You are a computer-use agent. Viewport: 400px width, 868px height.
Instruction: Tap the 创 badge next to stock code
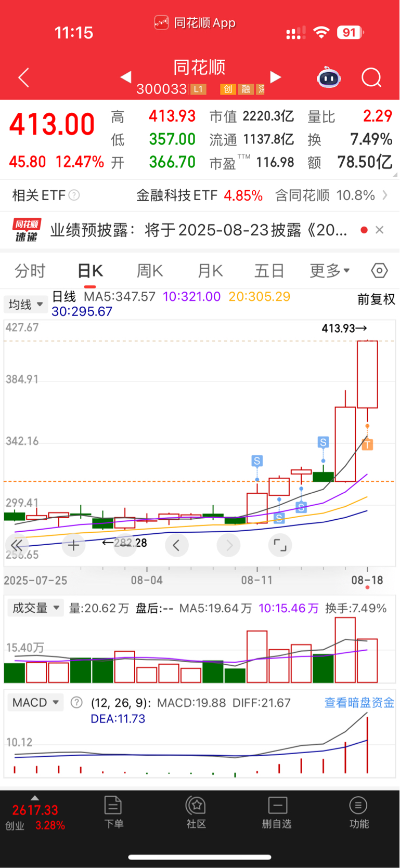click(x=228, y=89)
